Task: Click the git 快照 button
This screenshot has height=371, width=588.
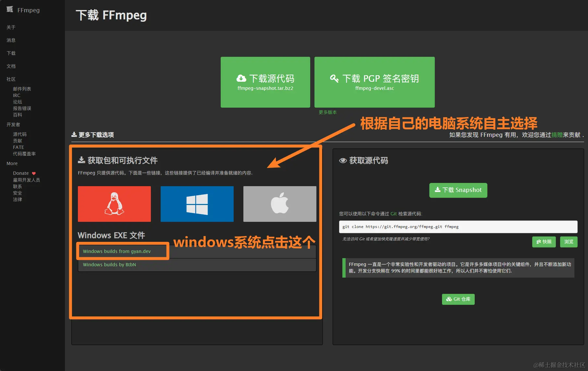Action: pos(544,242)
